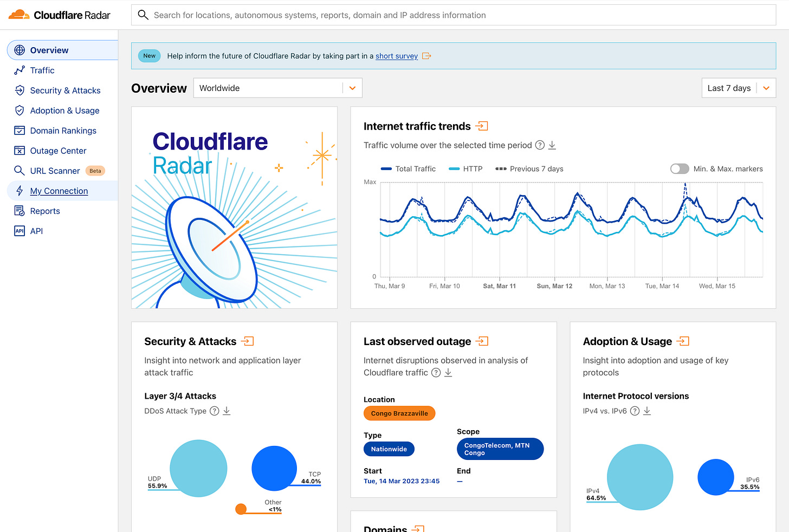Click the Beta badge beside URL Scanner
Screen dimensions: 789x532
[x=95, y=171]
